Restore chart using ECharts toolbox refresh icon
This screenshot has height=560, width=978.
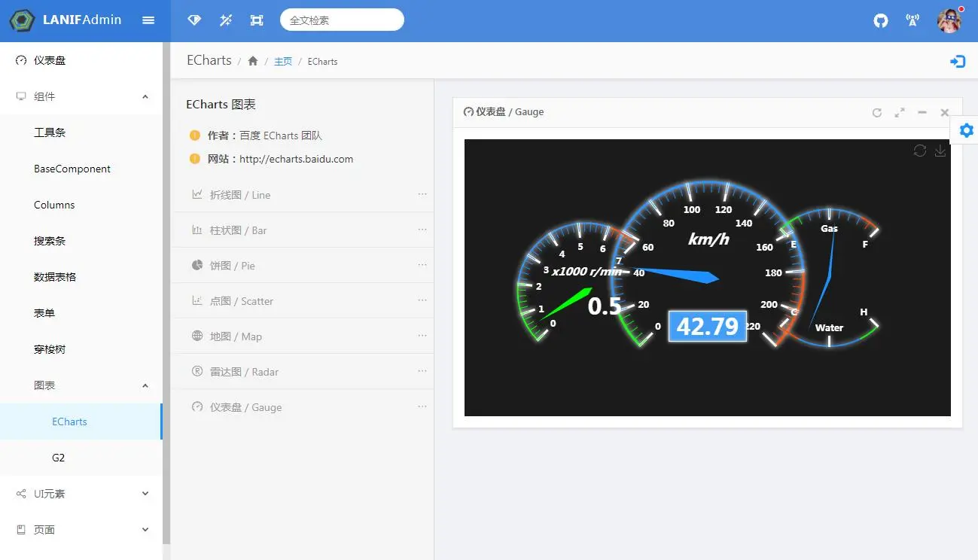pyautogui.click(x=920, y=151)
